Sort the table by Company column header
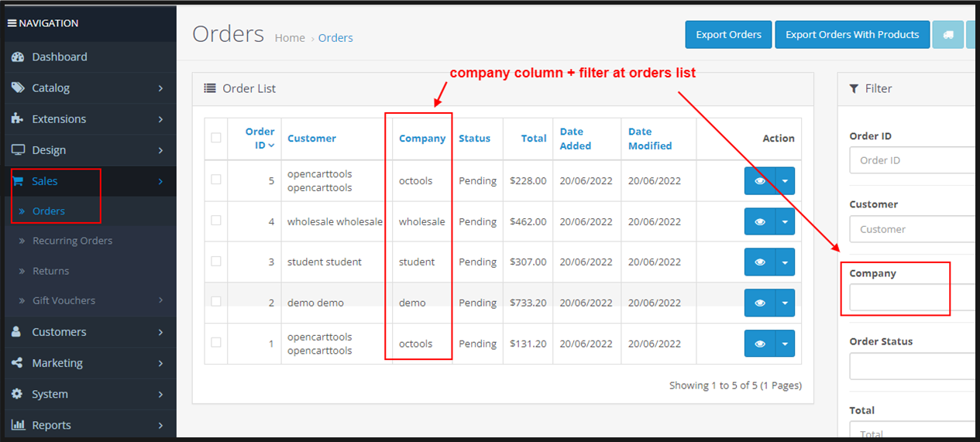 [422, 139]
